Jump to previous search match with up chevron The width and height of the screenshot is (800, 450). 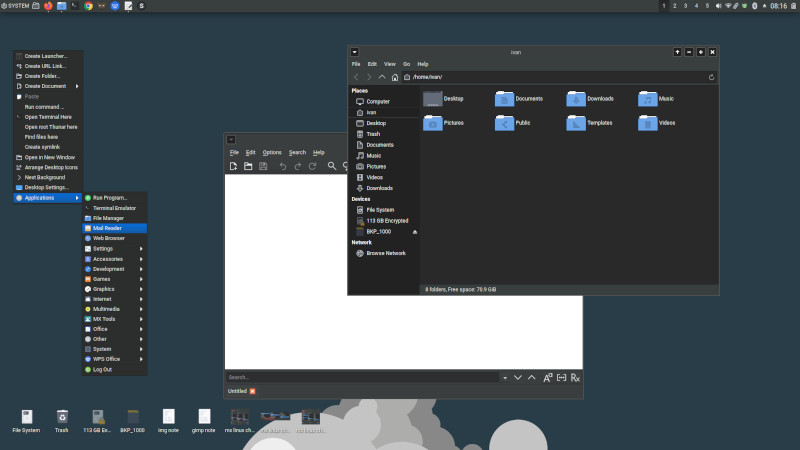[532, 378]
